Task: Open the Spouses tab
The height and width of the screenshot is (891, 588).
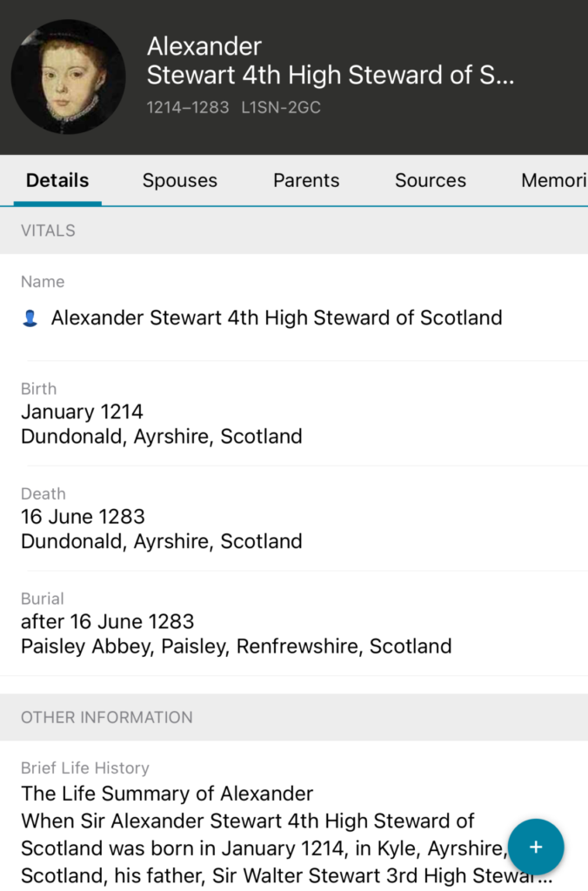Action: click(x=180, y=180)
